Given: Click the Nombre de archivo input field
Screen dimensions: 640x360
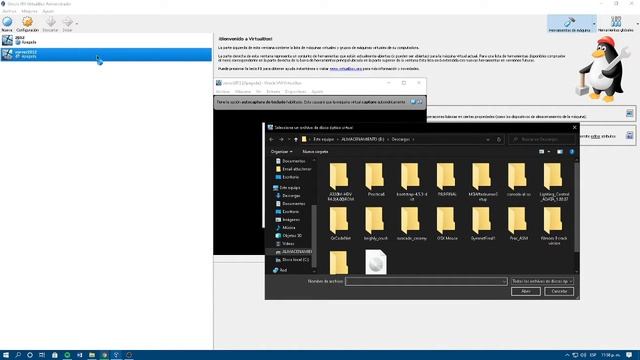Looking at the screenshot, I should pyautogui.click(x=426, y=281).
